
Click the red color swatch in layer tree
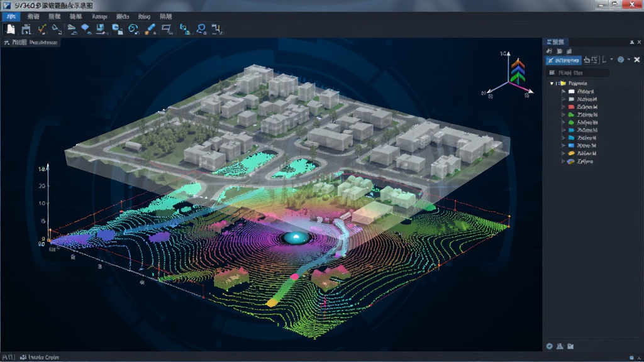click(x=571, y=107)
